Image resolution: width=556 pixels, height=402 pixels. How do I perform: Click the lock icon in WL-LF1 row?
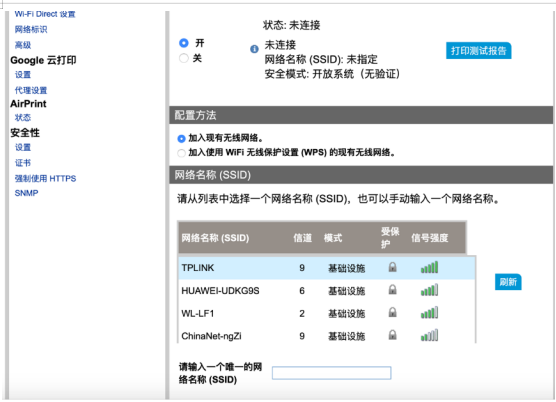coord(392,312)
